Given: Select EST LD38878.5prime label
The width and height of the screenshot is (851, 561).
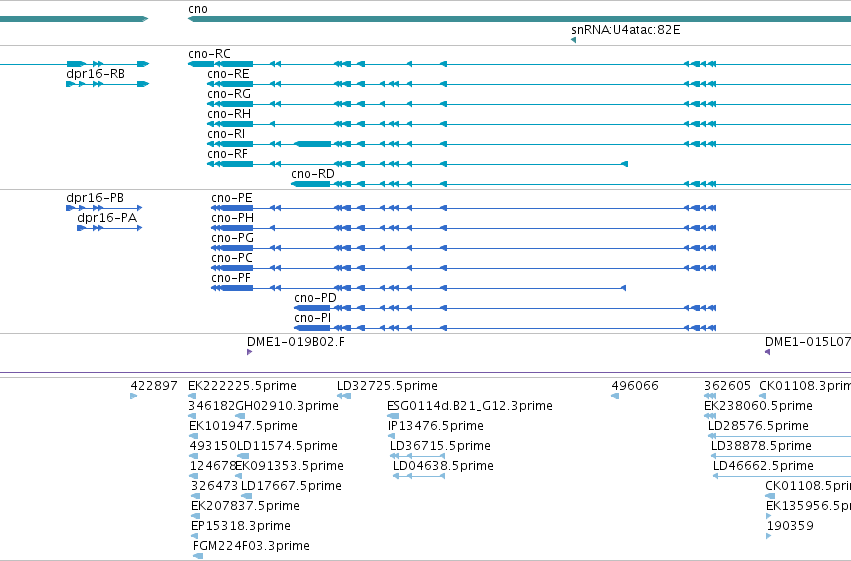Looking at the screenshot, I should click(761, 446).
